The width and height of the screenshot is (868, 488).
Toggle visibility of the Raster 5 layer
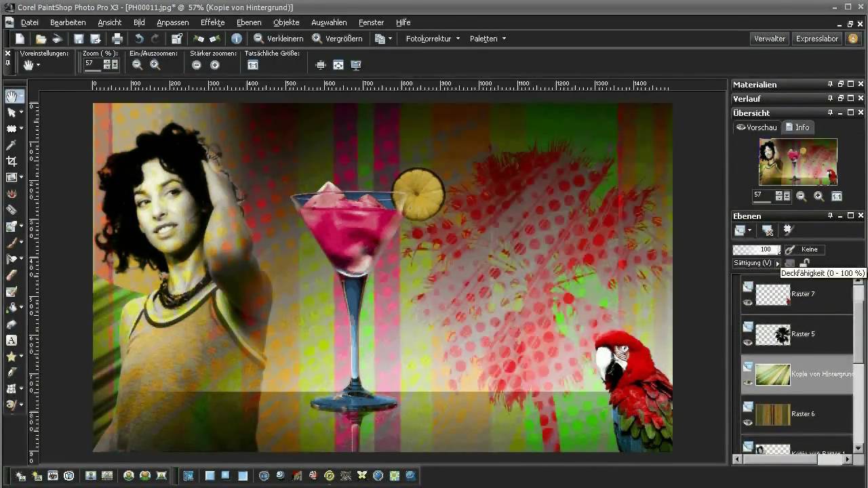748,343
